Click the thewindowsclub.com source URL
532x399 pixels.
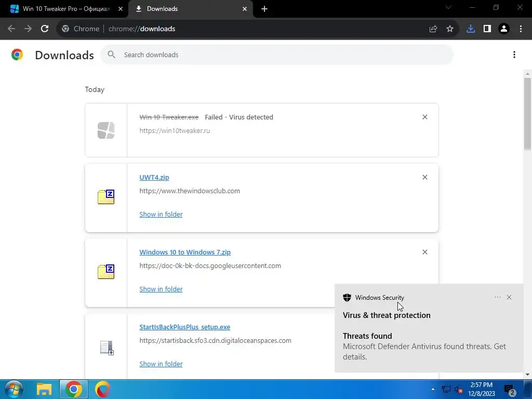coord(190,191)
